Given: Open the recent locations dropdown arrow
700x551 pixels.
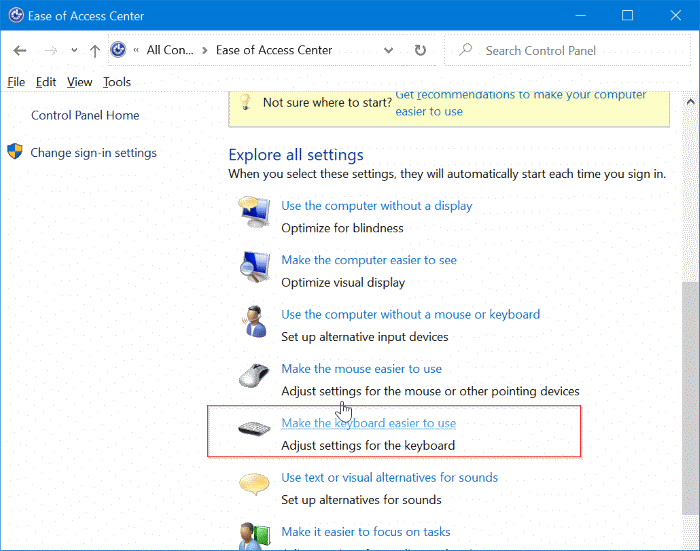Looking at the screenshot, I should (x=74, y=50).
